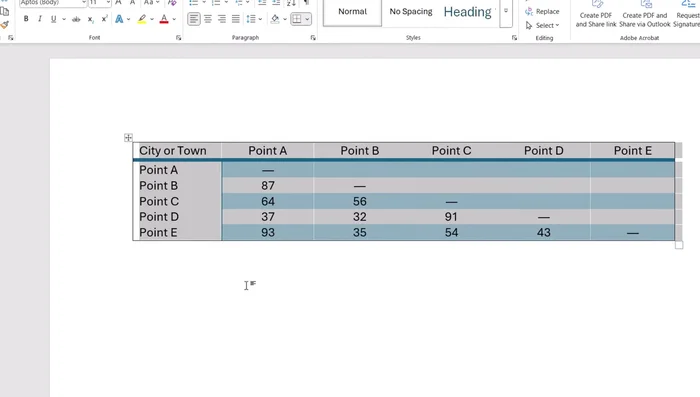Click the Point A column header
This screenshot has height=397, width=700.
267,151
